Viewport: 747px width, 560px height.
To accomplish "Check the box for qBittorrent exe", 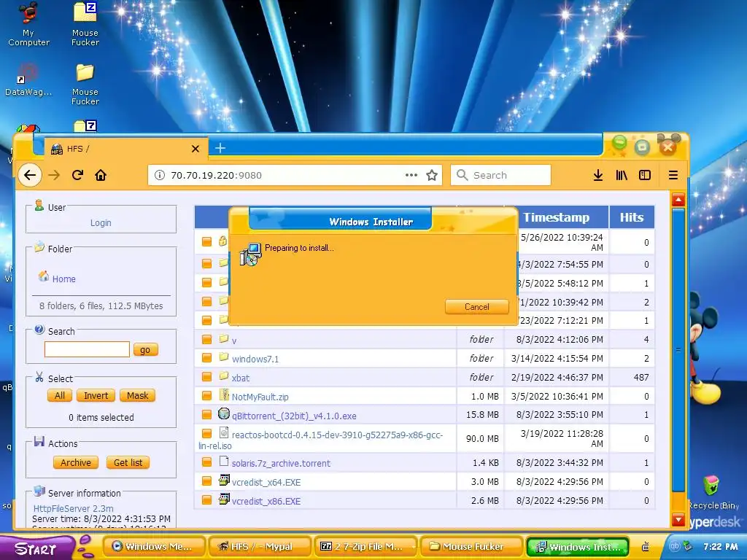I will click(206, 415).
